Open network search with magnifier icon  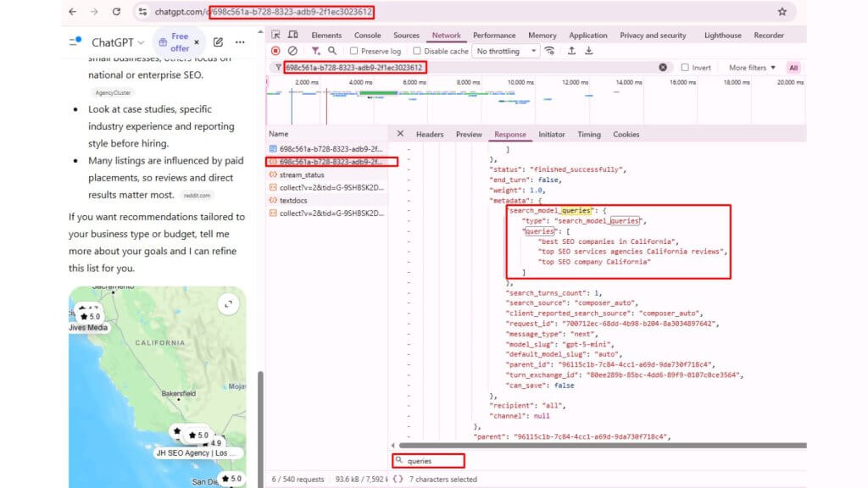332,51
